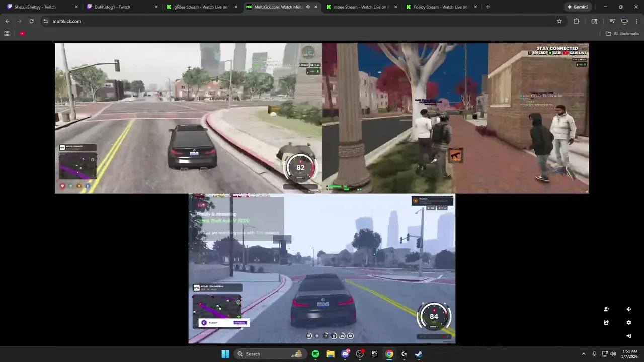The width and height of the screenshot is (644, 362).
Task: Open the All Bookmarks folder
Action: (x=622, y=34)
